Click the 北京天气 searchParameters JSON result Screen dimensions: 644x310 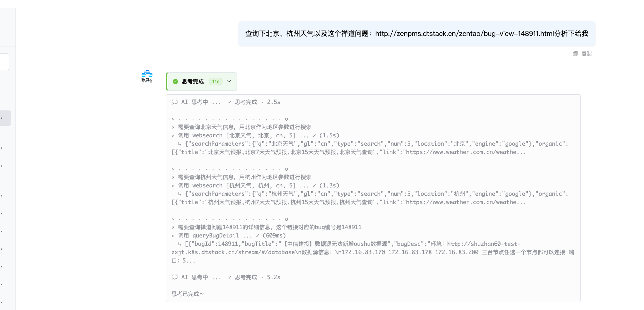pyautogui.click(x=370, y=148)
